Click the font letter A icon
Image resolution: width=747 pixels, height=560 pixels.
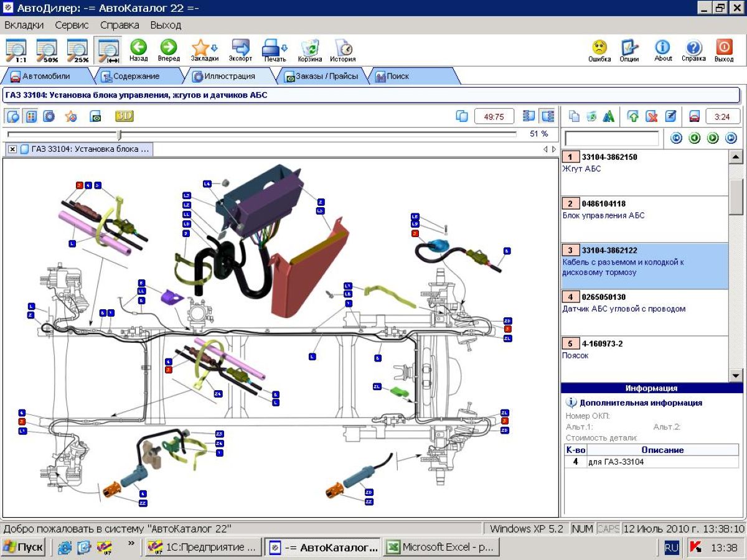(x=609, y=116)
